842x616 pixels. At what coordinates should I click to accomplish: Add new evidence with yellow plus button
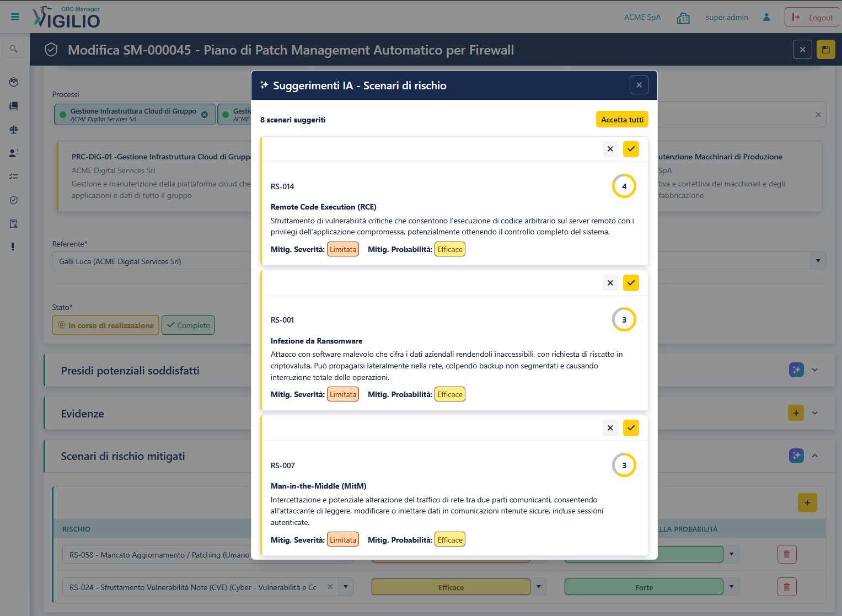click(x=796, y=413)
